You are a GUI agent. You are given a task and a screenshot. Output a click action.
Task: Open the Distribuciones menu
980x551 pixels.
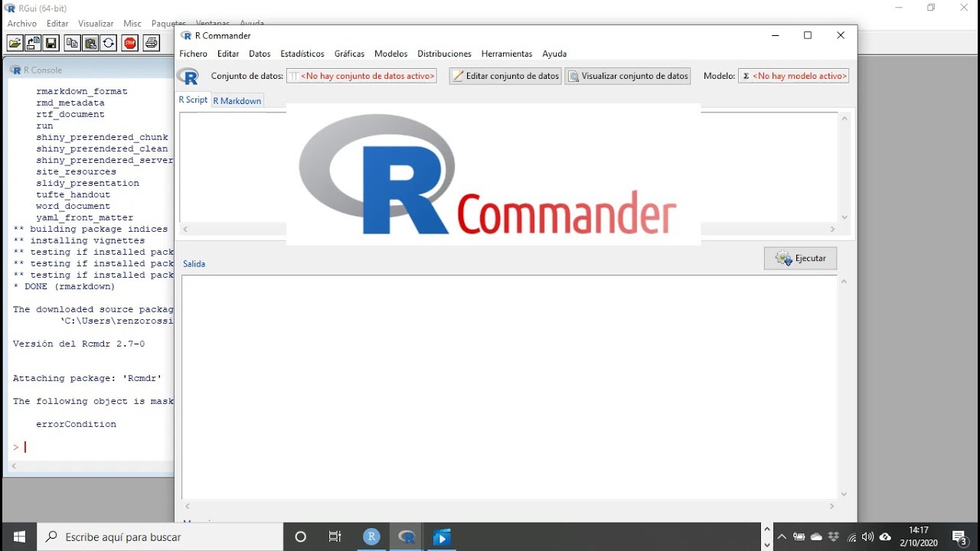[444, 54]
